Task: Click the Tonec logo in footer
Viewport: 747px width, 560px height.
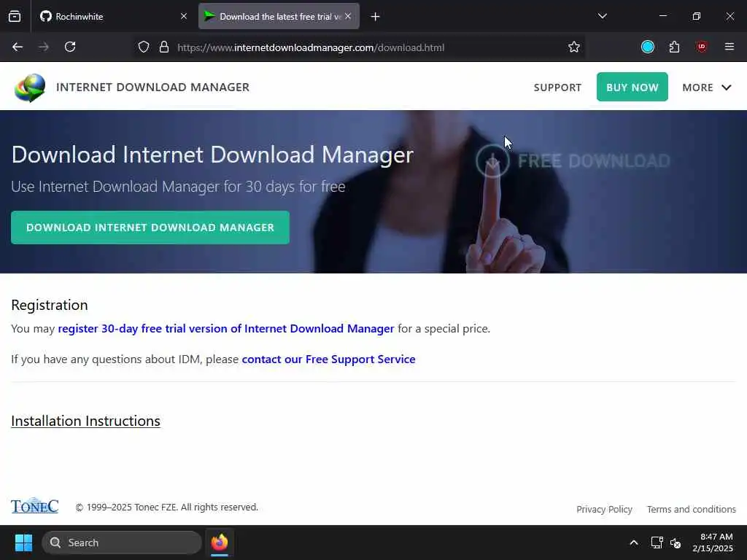Action: coord(35,506)
